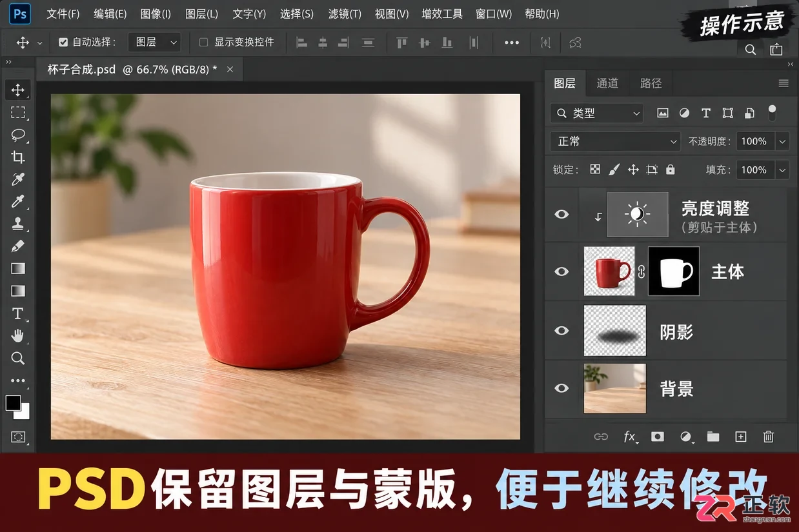
Task: Click the Align left edges icon
Action: (301, 43)
